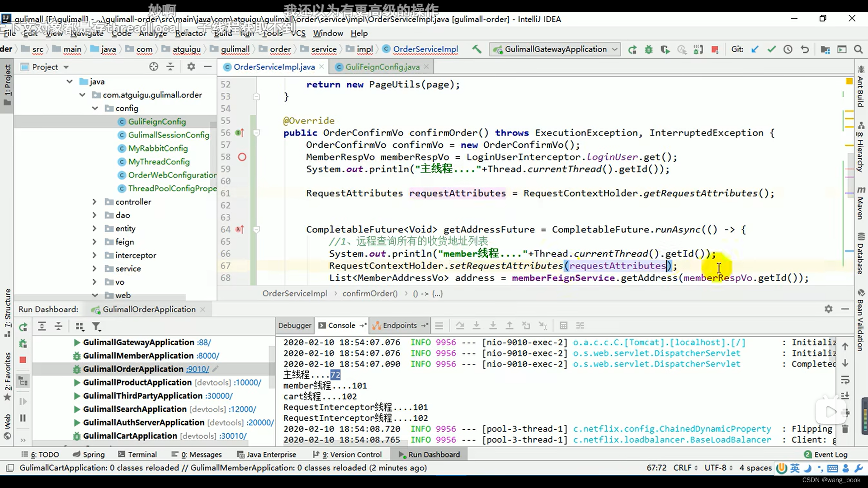Screen dimensions: 868x488
Task: Close the OrderServiceImpl.java tab
Action: 321,67
